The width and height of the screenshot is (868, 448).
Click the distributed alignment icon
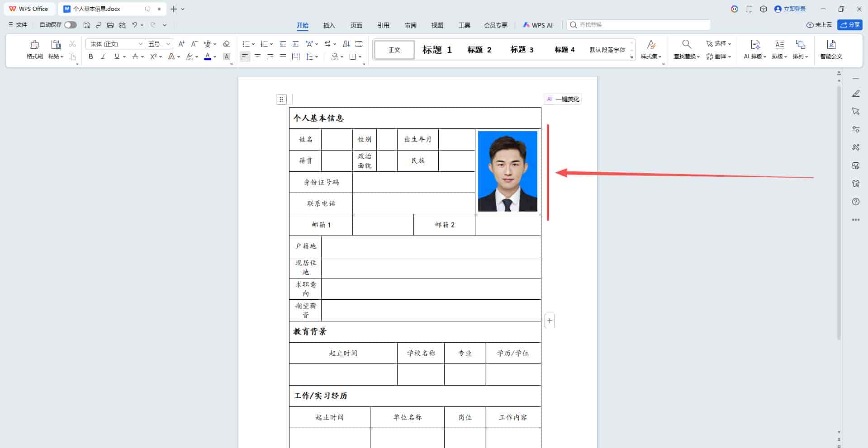(x=295, y=57)
